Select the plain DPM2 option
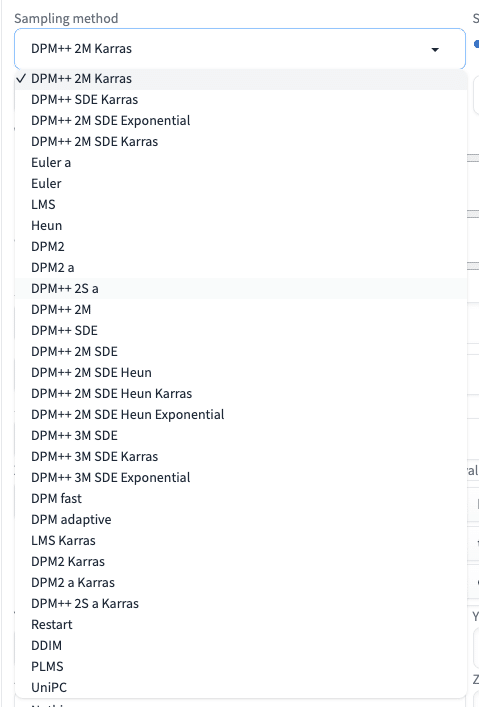This screenshot has height=707, width=479. (x=241, y=247)
